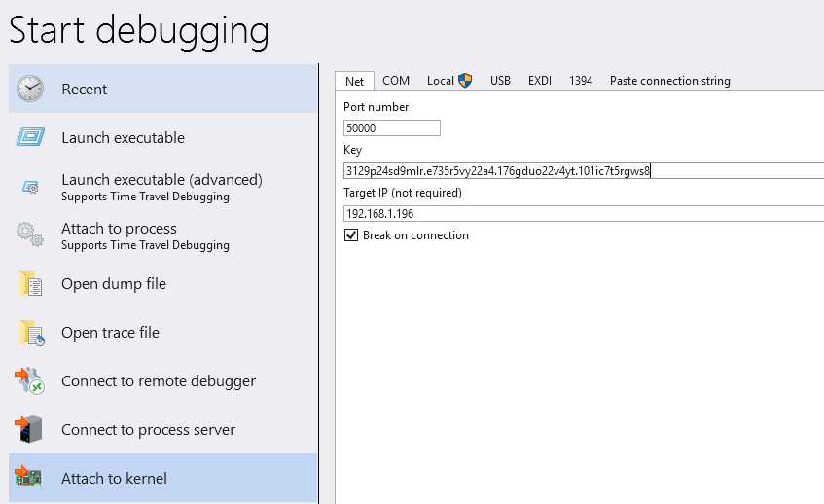Select the USB tab
824x504 pixels.
pyautogui.click(x=500, y=81)
